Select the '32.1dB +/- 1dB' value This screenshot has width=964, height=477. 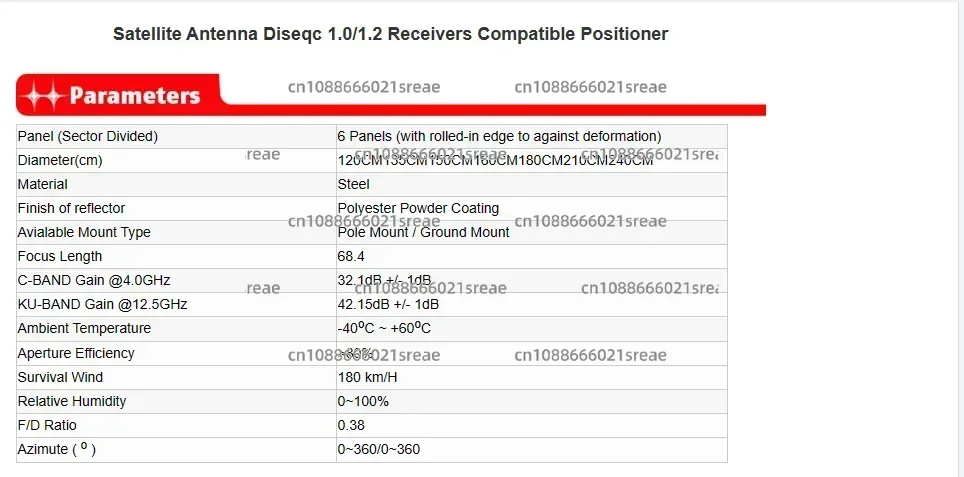[x=384, y=280]
